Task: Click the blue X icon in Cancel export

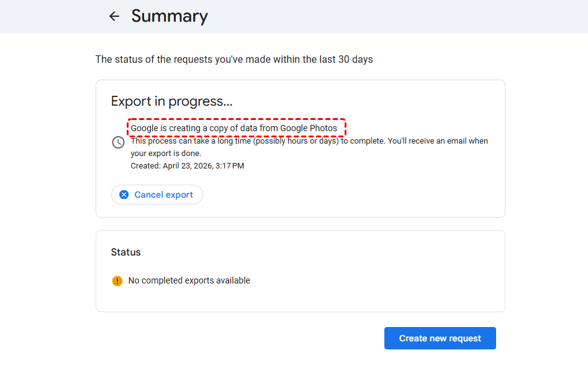Action: point(124,195)
